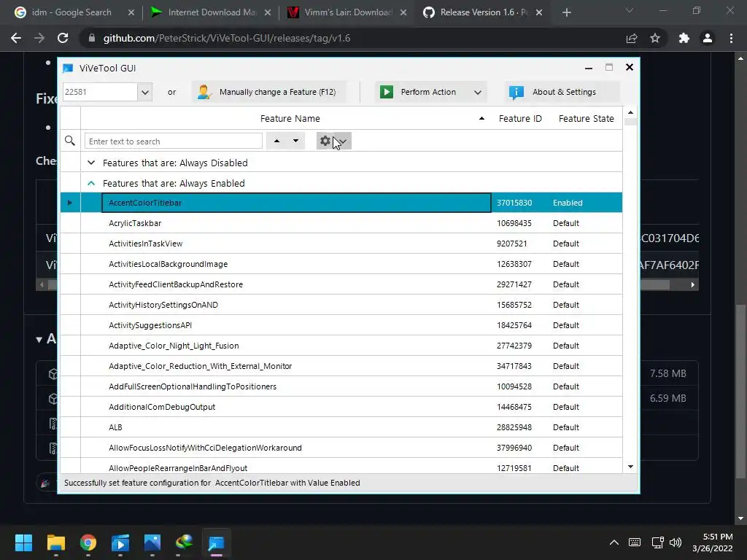This screenshot has width=747, height=560.
Task: Open the Windows Start menu
Action: coord(23,542)
